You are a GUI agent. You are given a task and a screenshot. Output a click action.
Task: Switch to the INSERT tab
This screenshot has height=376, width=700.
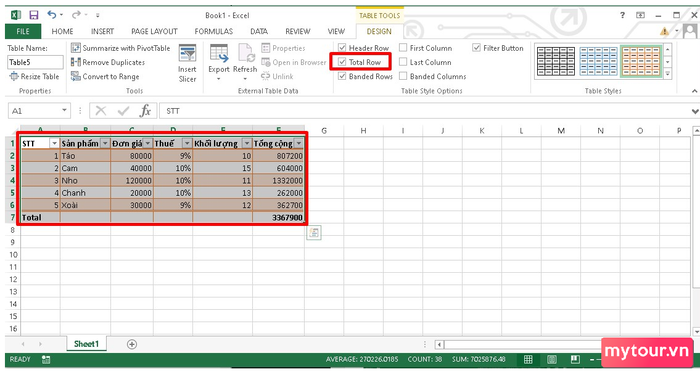102,31
